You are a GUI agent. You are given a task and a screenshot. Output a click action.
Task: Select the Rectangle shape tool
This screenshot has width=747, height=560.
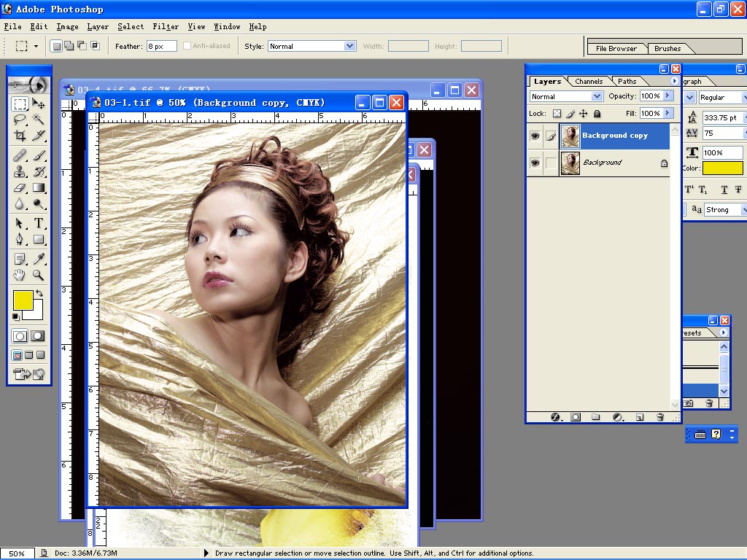click(x=39, y=239)
